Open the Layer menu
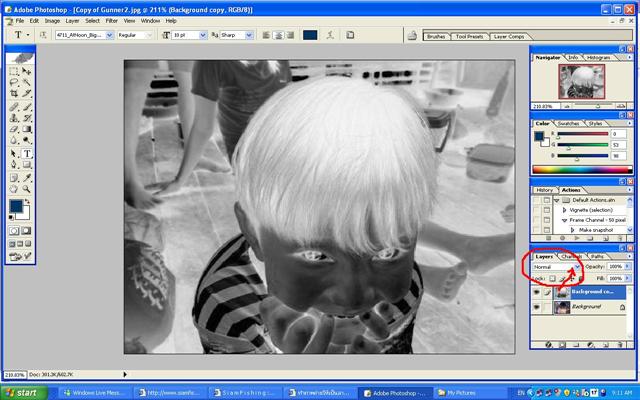640x400 pixels. click(x=72, y=21)
